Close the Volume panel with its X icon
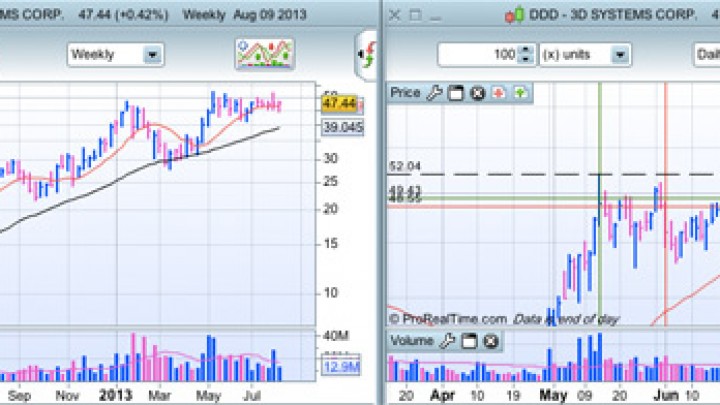This screenshot has width=720, height=405. coord(491,341)
